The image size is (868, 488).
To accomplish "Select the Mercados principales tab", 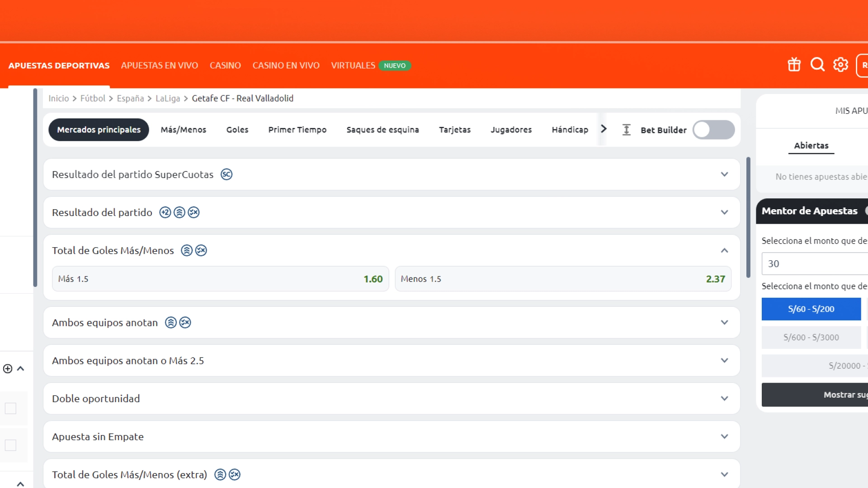I will coord(99,129).
